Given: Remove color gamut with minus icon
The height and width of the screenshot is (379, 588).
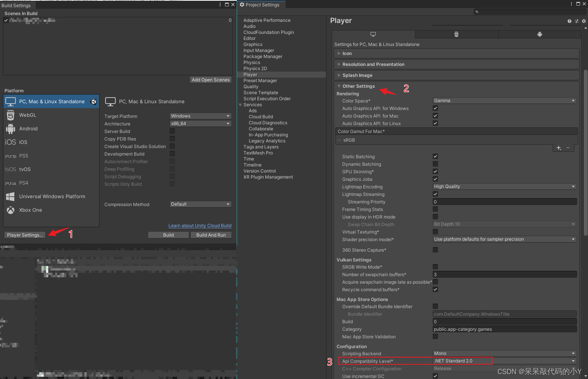Looking at the screenshot, I should (568, 148).
